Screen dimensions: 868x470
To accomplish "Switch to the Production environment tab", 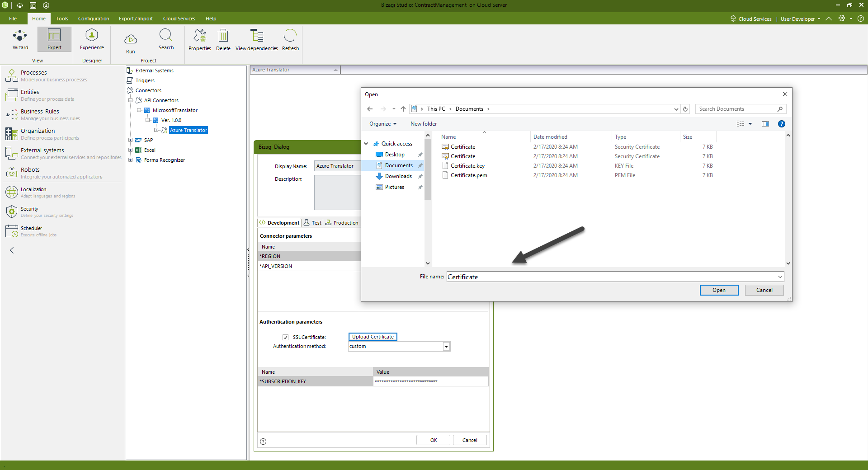I will [x=342, y=223].
